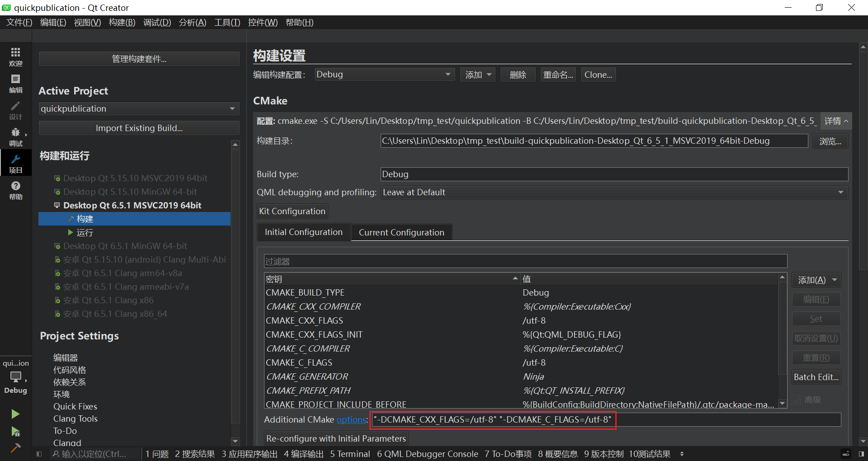Open the 添加 build configuration dropdown
This screenshot has width=868, height=461.
(477, 75)
